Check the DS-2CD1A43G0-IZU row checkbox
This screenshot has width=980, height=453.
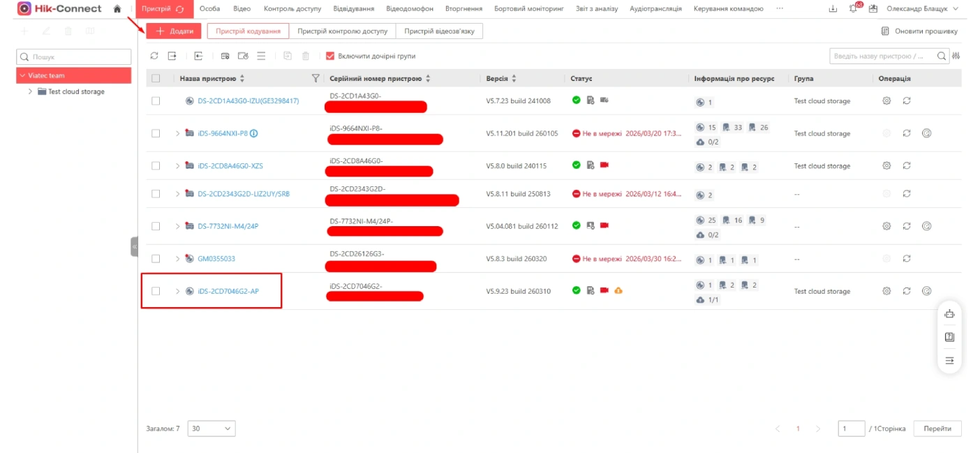point(156,101)
